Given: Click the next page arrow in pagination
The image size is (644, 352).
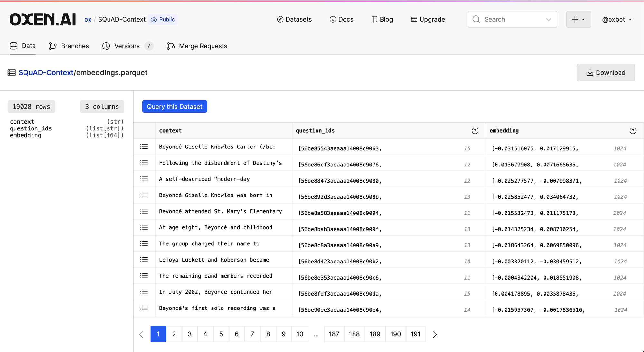Looking at the screenshot, I should (434, 334).
